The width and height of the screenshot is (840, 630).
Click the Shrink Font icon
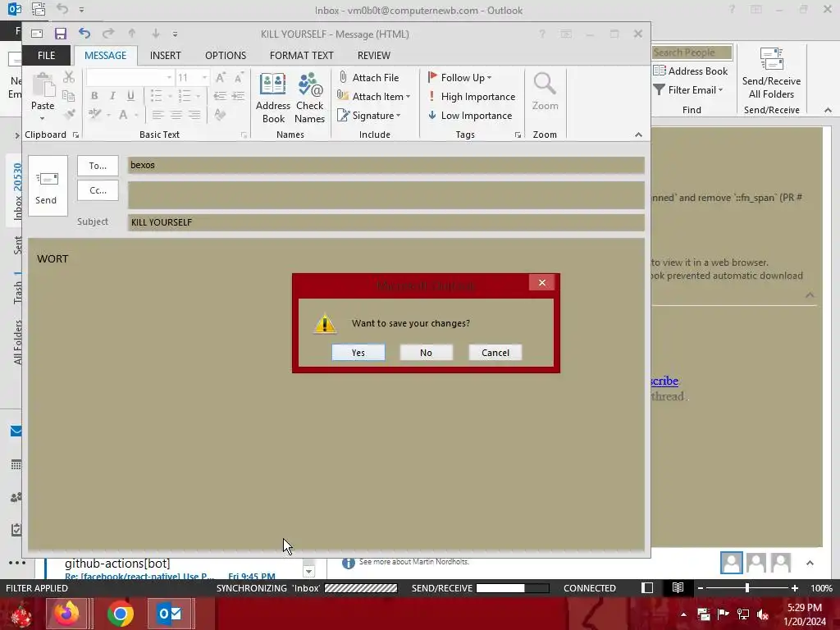point(239,78)
